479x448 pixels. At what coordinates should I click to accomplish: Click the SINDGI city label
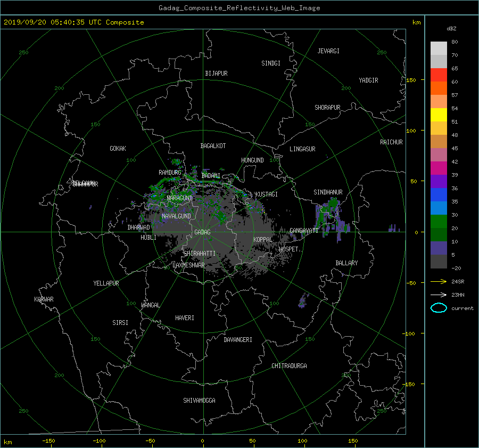point(271,63)
